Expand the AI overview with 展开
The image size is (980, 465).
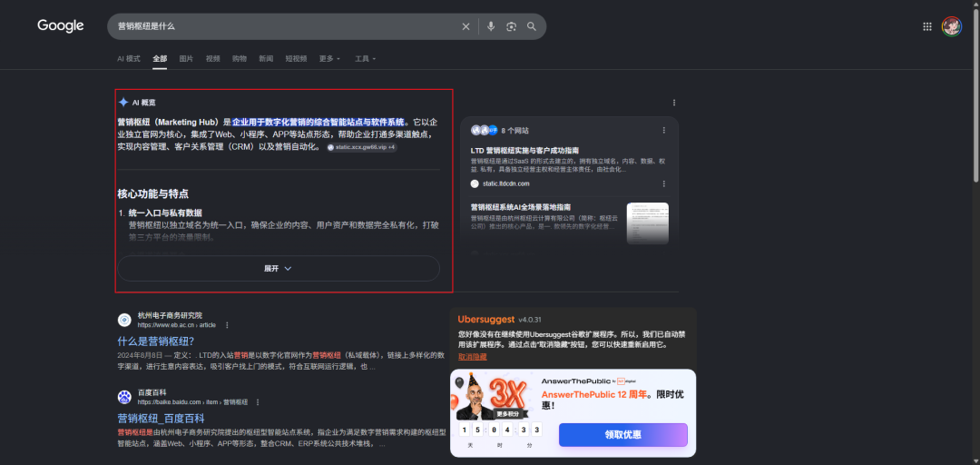click(279, 268)
